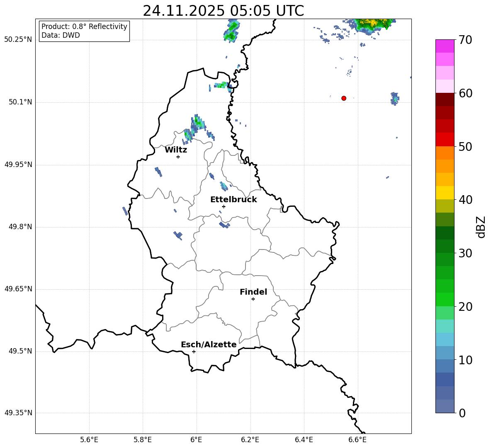
Task: Click the 49.35°N latitude label
Action: click(x=18, y=413)
